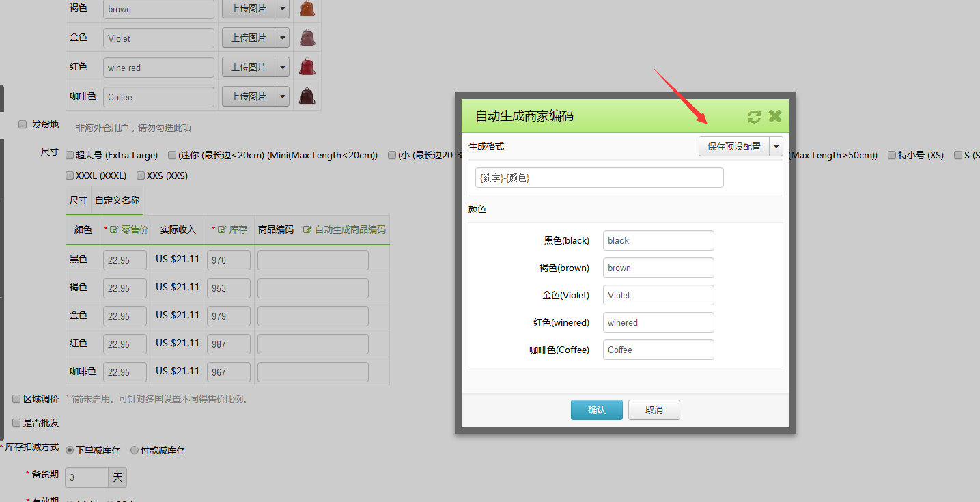Image resolution: width=980 pixels, height=502 pixels.
Task: Click US $21.11 in the 黑色 row
Action: click(178, 259)
